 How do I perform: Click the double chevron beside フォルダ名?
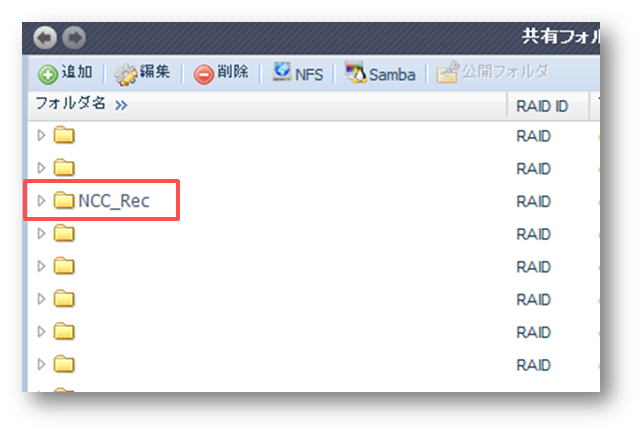click(121, 105)
